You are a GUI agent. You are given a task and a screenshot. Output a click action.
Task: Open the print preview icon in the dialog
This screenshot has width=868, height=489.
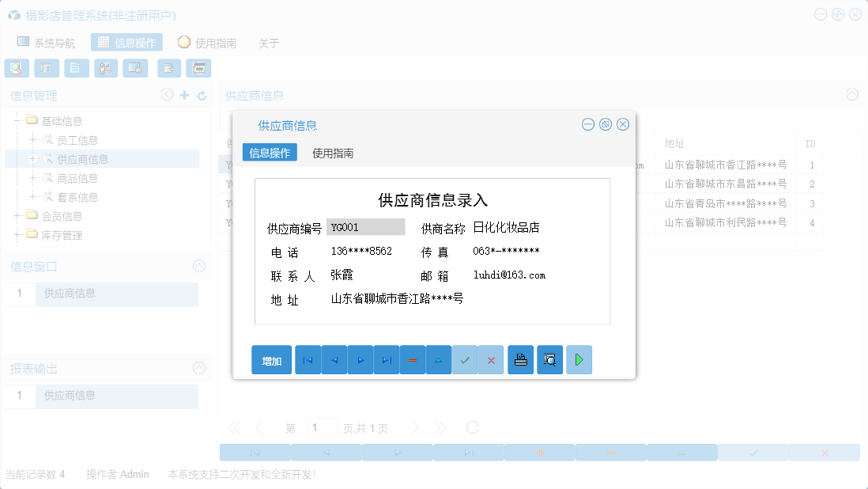coord(549,359)
